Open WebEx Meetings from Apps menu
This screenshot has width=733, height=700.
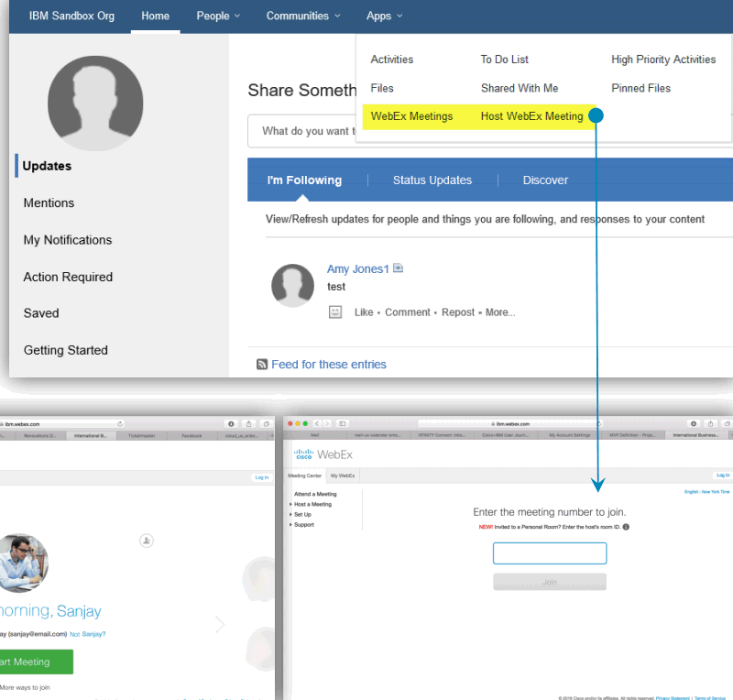411,116
